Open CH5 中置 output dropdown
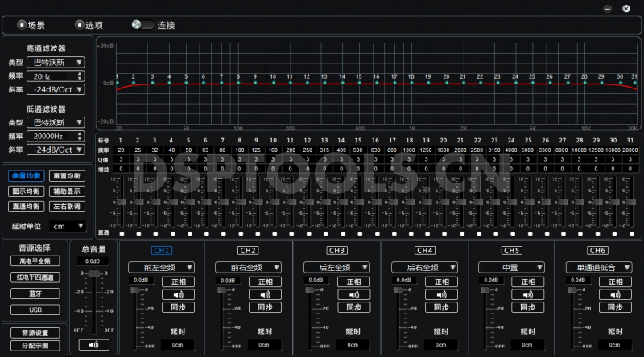Screen dimensions: 644x357 click(511, 268)
